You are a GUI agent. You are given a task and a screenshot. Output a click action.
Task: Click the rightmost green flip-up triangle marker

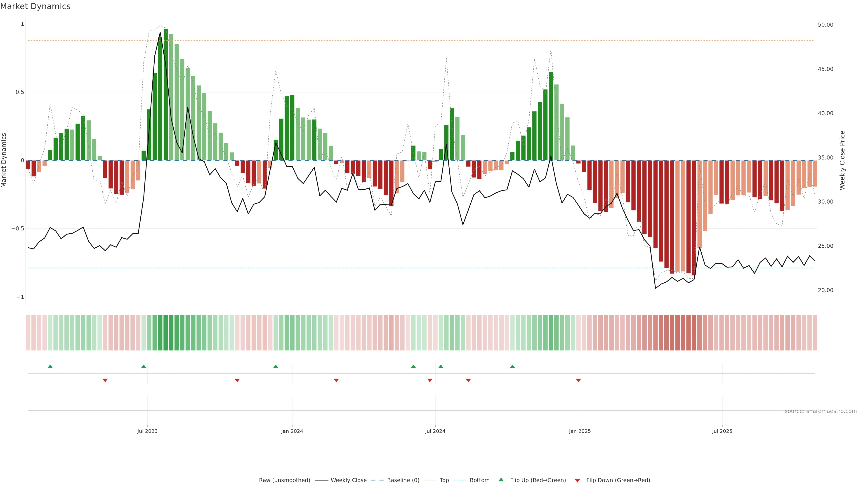[512, 366]
